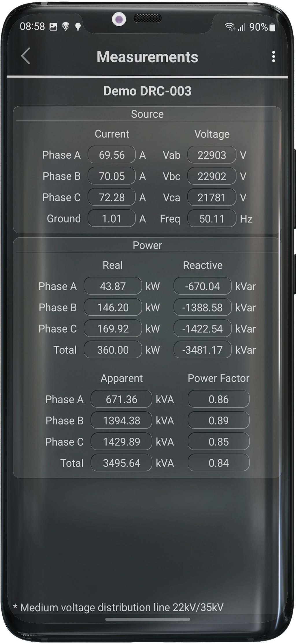This screenshot has width=296, height=644.
Task: Select Phase B apparent power 1394.38
Action: click(121, 420)
